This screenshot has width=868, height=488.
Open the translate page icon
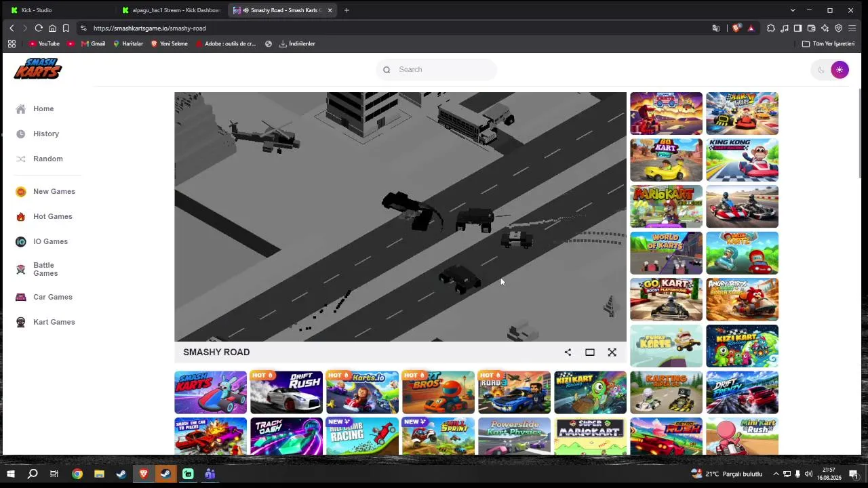716,28
